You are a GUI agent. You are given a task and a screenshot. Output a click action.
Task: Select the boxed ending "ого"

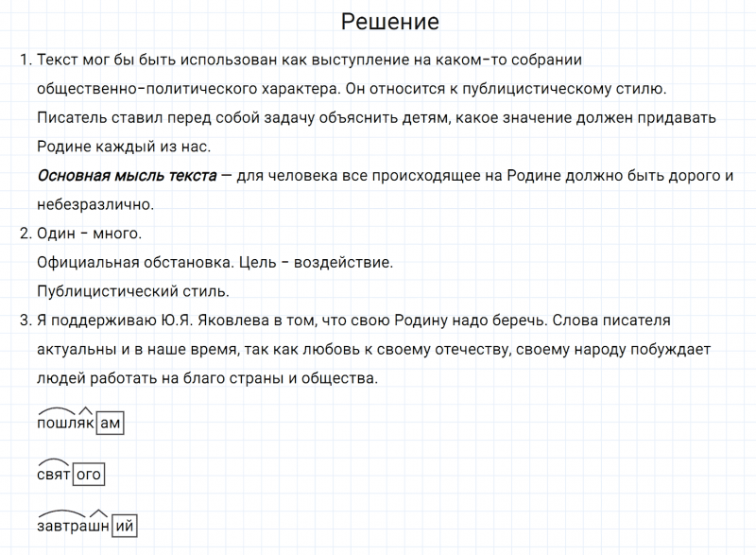89,476
